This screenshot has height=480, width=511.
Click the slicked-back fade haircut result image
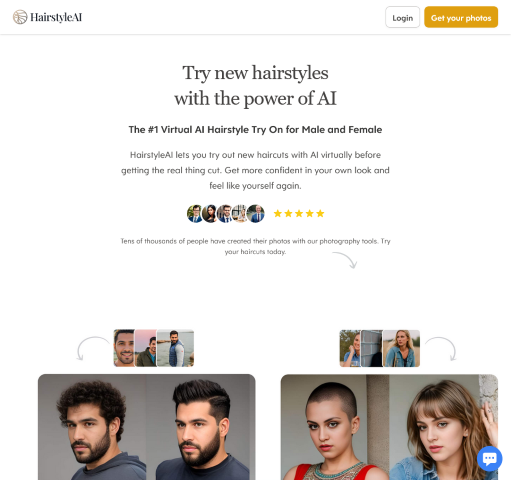point(201,427)
